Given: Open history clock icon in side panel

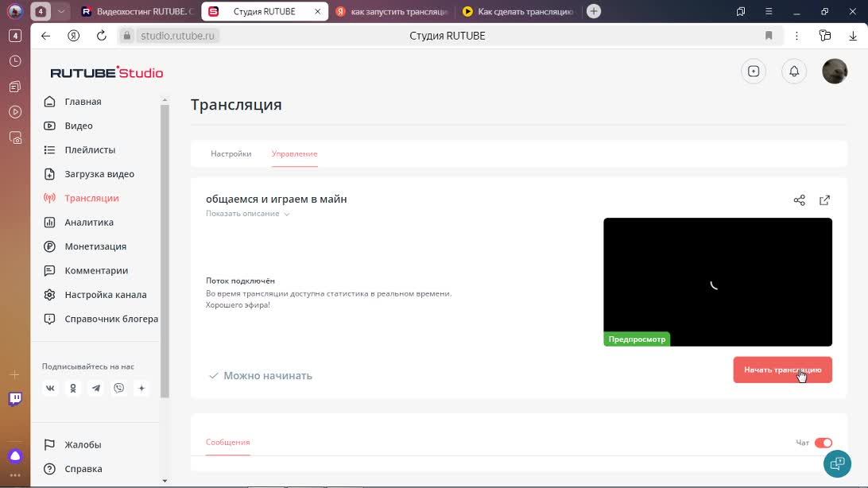Looking at the screenshot, I should (x=15, y=61).
